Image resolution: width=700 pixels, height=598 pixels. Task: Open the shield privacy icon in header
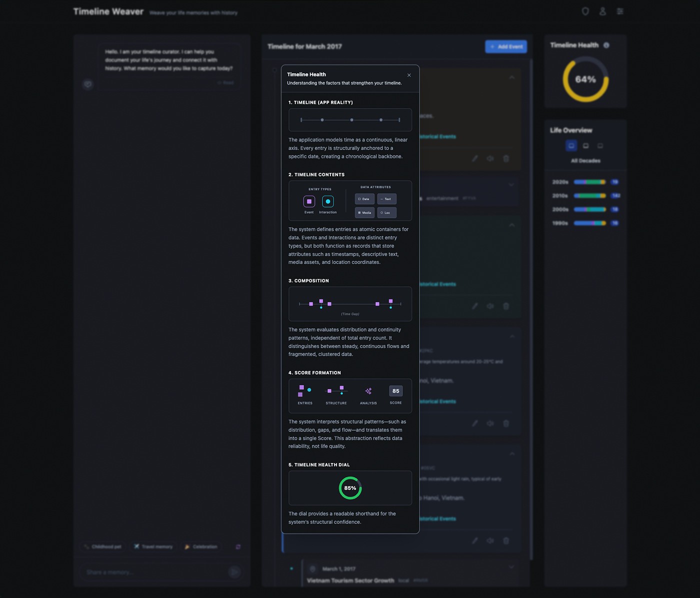pyautogui.click(x=585, y=11)
